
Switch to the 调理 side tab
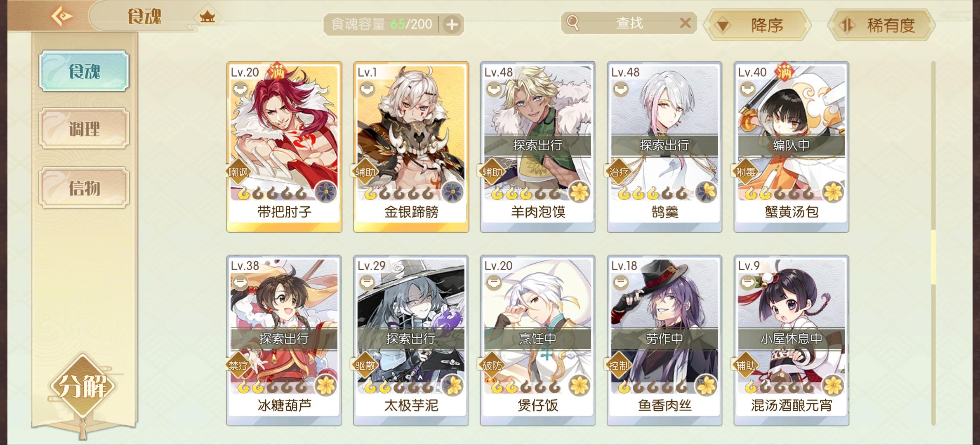(84, 129)
